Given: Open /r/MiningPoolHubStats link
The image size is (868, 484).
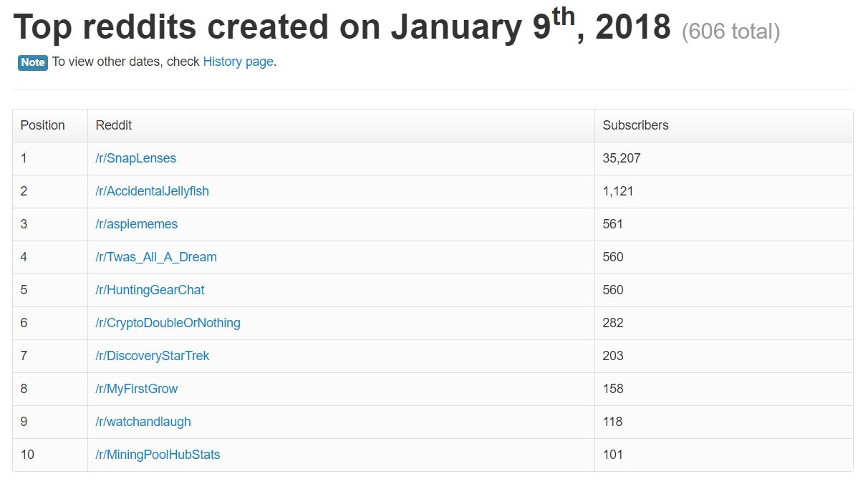Looking at the screenshot, I should tap(158, 455).
